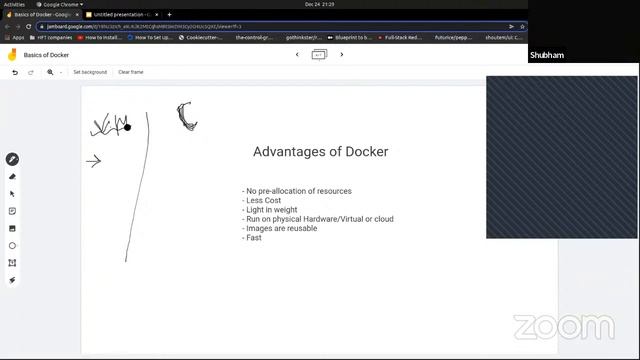Viewport: 640px width, 360px height.
Task: Insert an image into the frame
Action: click(x=12, y=229)
